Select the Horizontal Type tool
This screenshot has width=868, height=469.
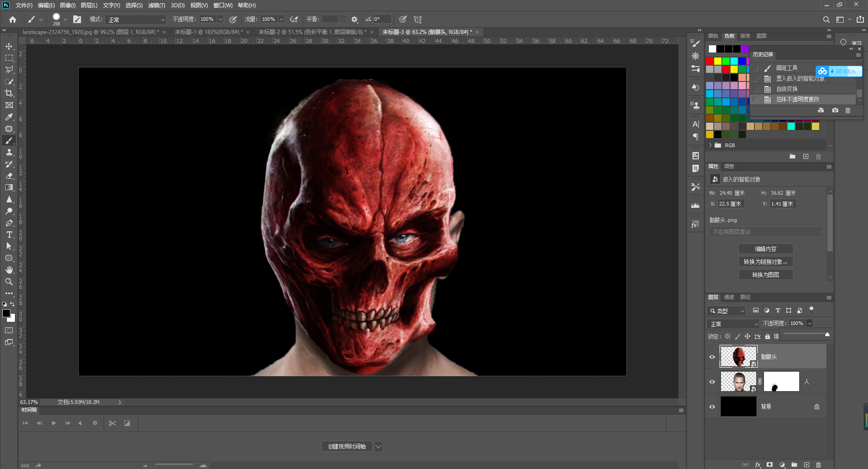tap(9, 234)
